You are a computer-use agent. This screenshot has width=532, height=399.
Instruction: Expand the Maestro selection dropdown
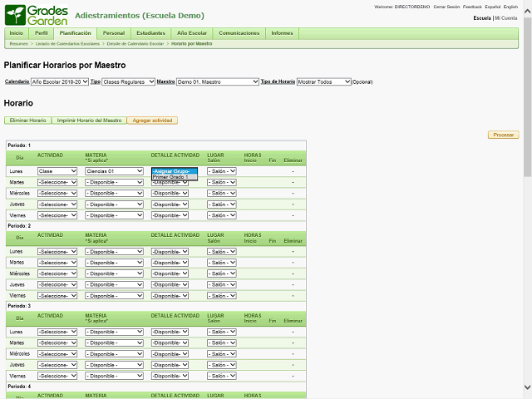click(x=218, y=82)
